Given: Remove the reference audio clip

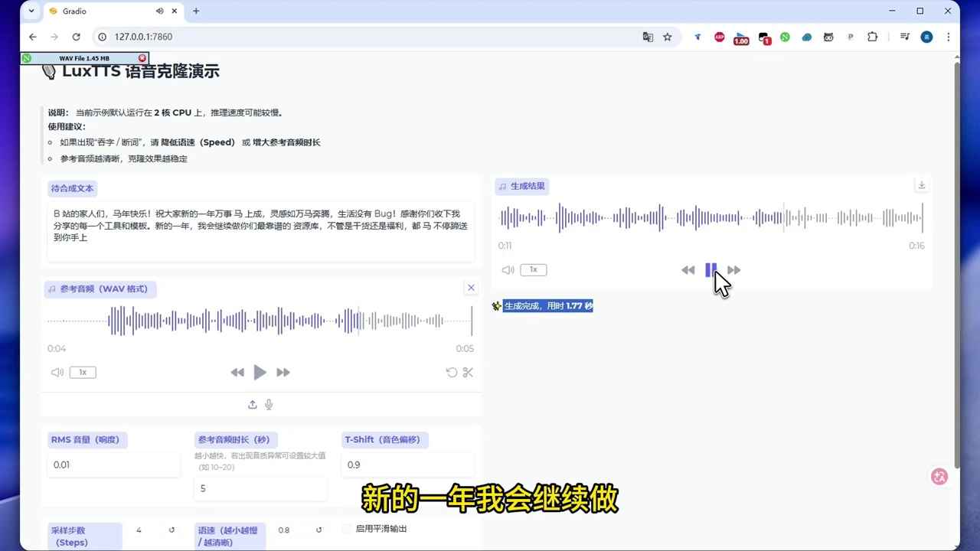Looking at the screenshot, I should point(471,288).
